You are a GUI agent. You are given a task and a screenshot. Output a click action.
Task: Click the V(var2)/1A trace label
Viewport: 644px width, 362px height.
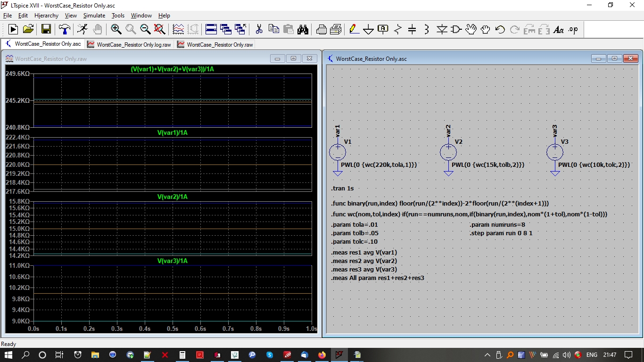[173, 197]
